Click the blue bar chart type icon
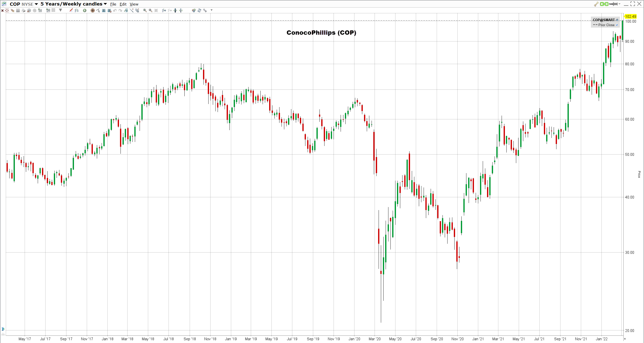 (x=77, y=11)
